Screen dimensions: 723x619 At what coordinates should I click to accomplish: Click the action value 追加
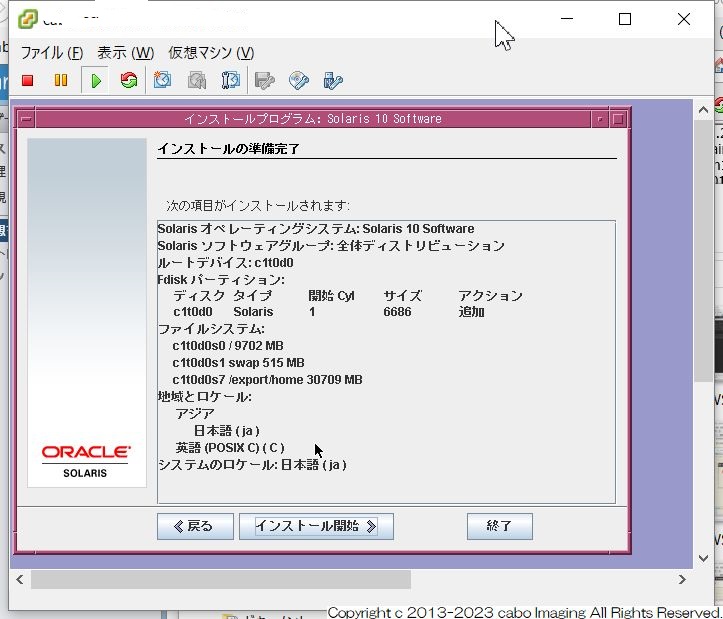pos(471,312)
